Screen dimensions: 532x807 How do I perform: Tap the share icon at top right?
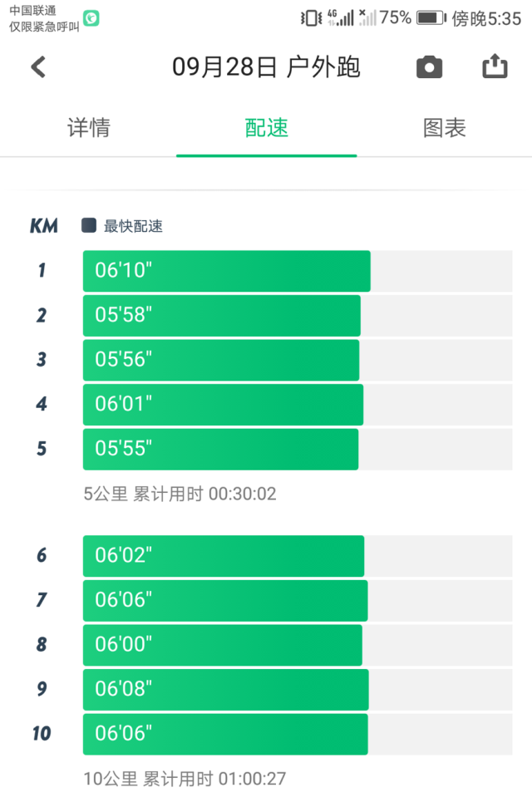(495, 66)
